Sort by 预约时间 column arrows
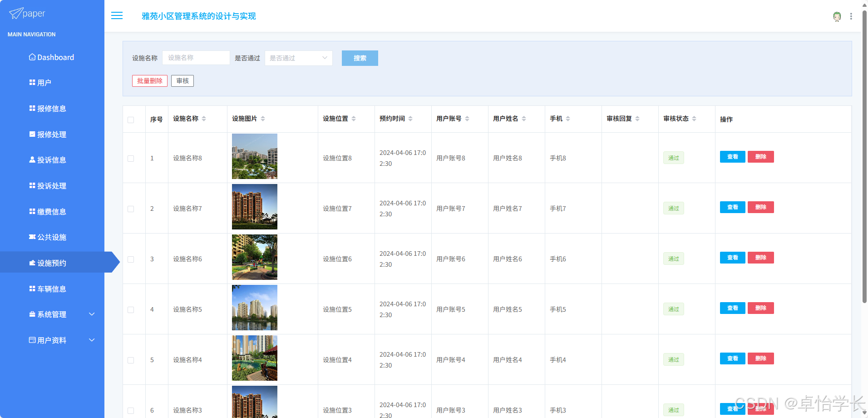868x418 pixels. click(x=410, y=119)
